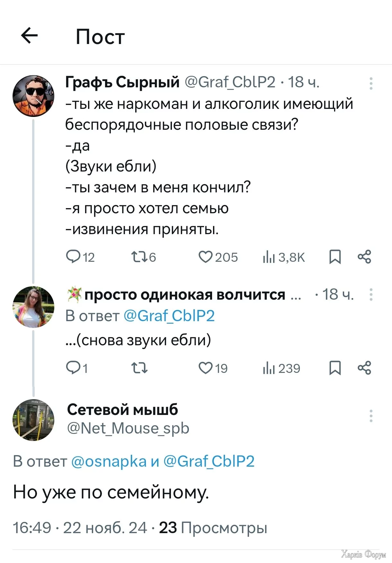
Task: Reply to the просто одинокая волчится post
Action: [x=73, y=368]
